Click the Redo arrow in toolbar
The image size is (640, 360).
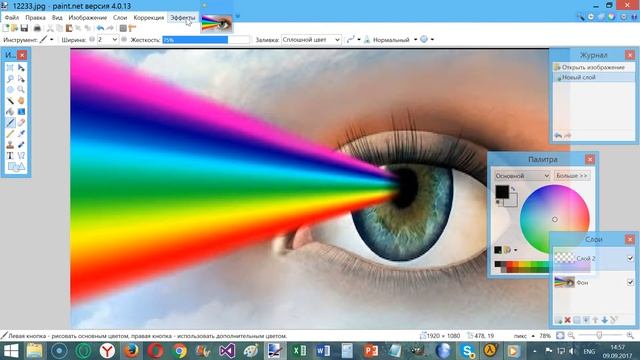point(110,28)
